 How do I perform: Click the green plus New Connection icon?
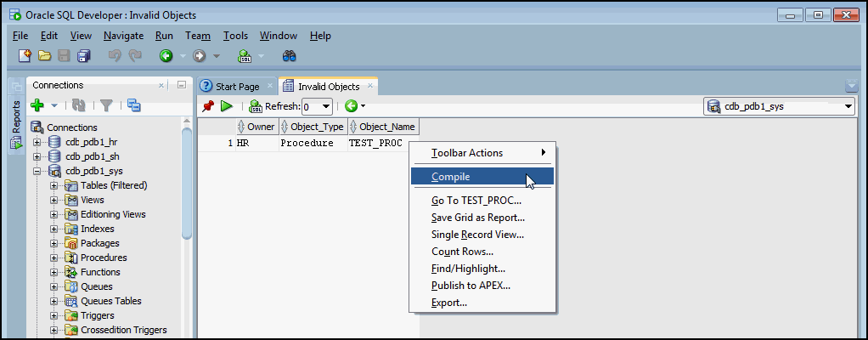coord(37,105)
